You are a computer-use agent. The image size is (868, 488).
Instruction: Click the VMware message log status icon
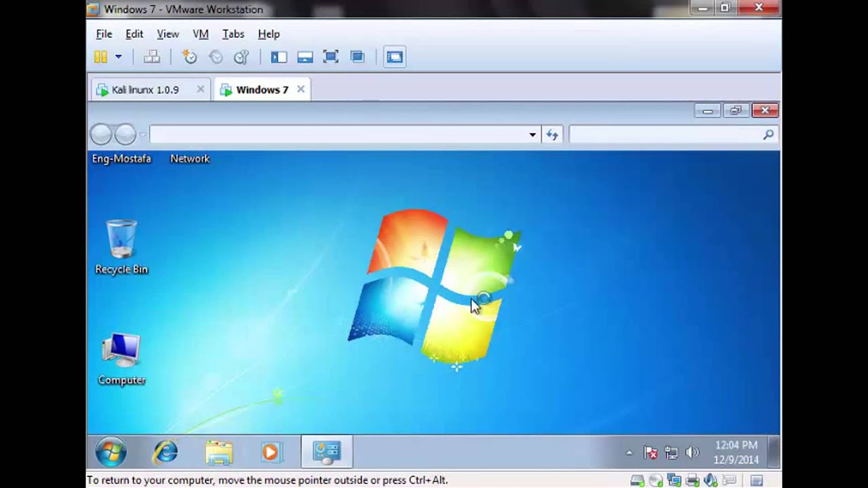pos(729,481)
